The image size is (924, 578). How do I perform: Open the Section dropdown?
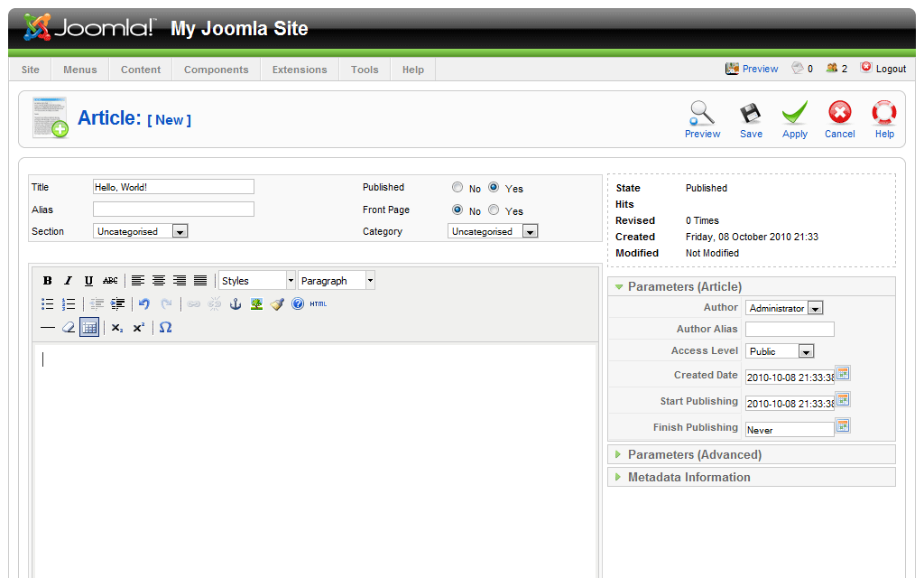coord(141,232)
